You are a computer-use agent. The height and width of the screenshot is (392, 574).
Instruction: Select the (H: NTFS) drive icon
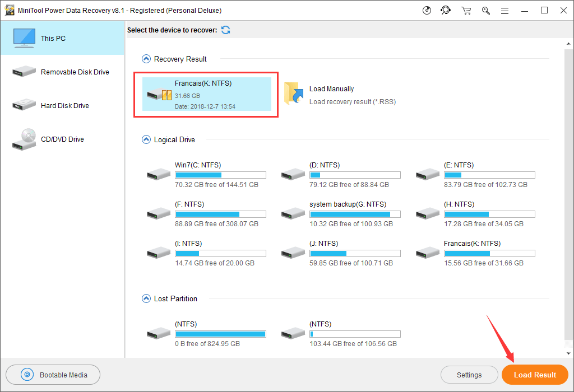tap(428, 213)
